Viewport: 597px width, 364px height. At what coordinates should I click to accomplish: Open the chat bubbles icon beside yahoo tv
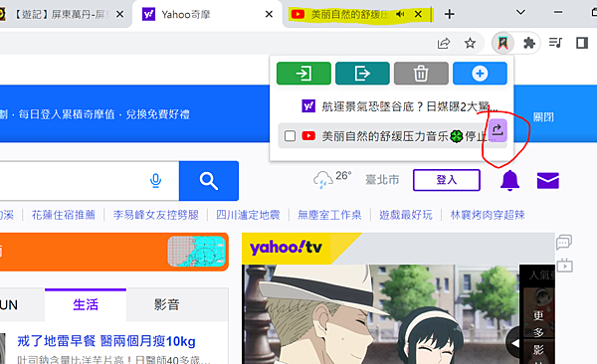tap(564, 242)
